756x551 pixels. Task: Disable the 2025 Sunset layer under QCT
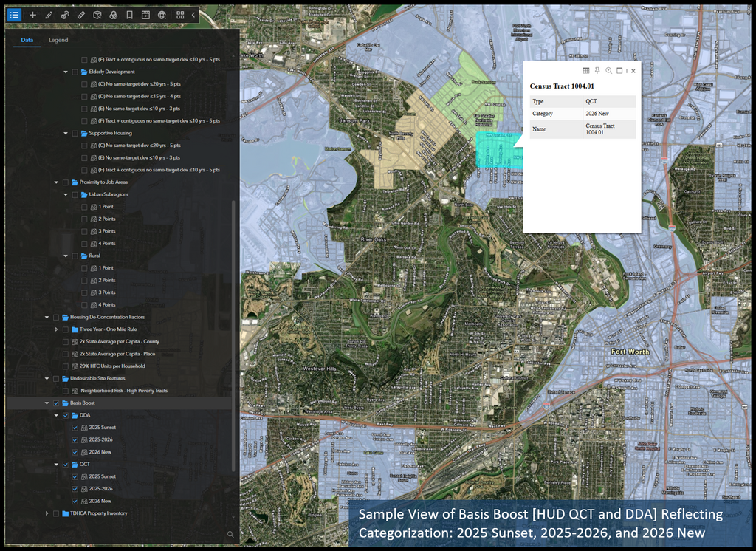point(75,476)
